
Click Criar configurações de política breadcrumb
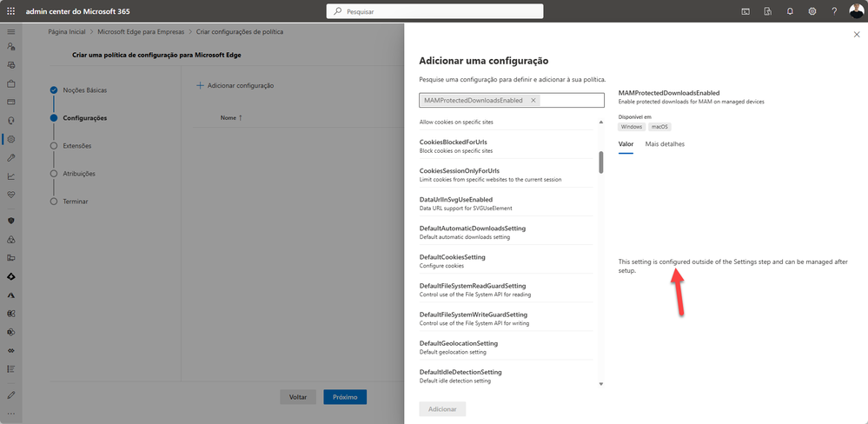click(240, 32)
